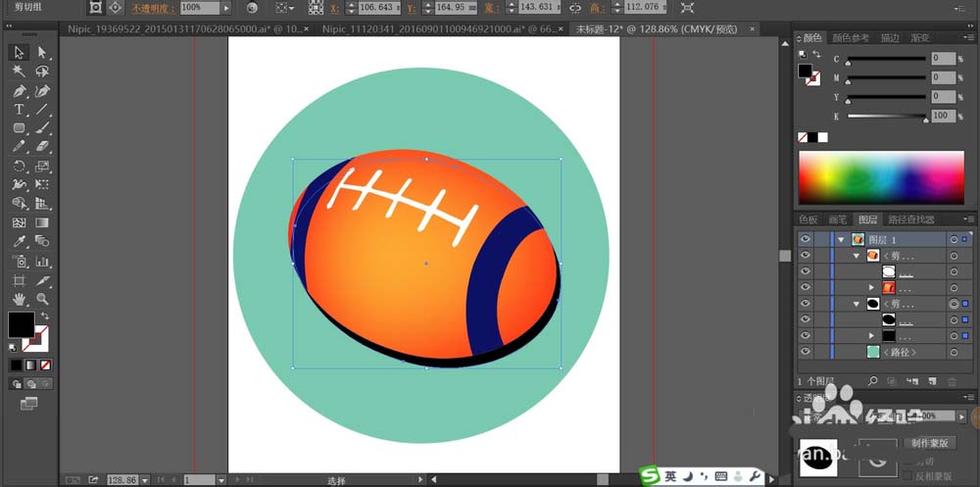Select the Rotate tool
980x487 pixels.
19,167
